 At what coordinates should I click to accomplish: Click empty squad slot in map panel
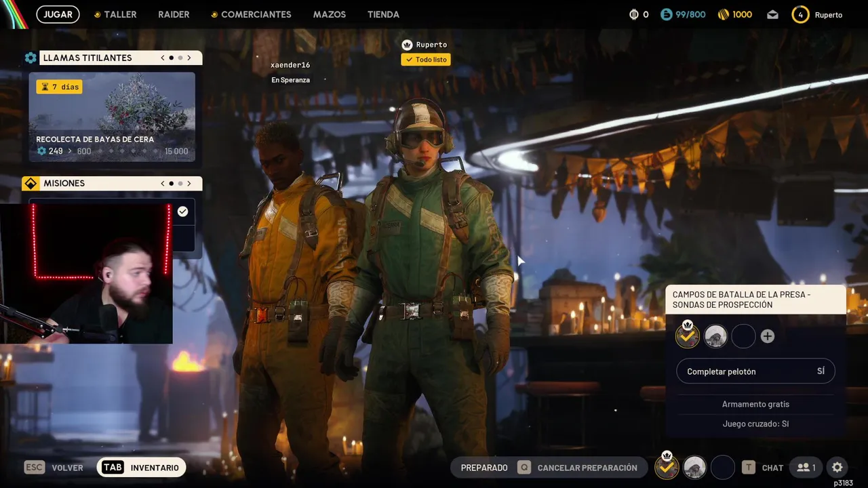(x=743, y=336)
